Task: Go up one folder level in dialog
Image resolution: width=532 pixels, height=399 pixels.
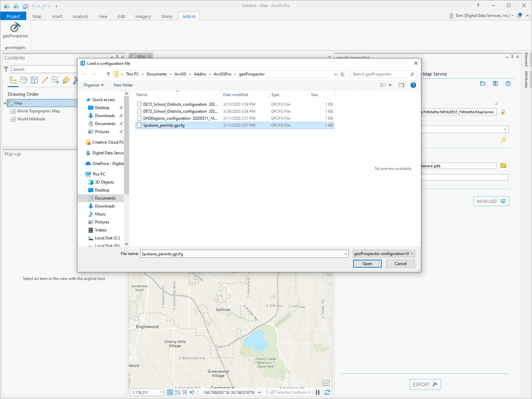Action: click(108, 74)
